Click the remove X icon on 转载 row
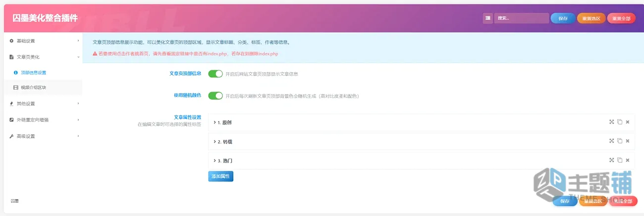Screen dimensions: 644x216 click(x=627, y=141)
